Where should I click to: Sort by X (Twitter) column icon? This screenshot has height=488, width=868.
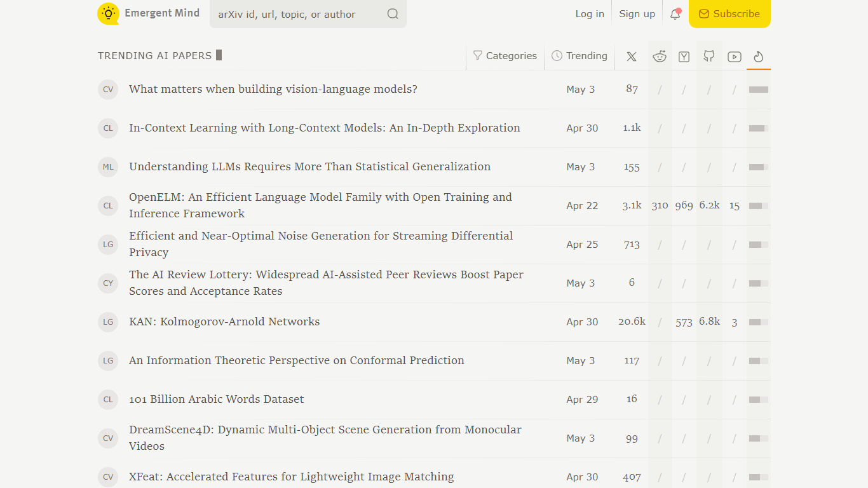click(x=632, y=57)
